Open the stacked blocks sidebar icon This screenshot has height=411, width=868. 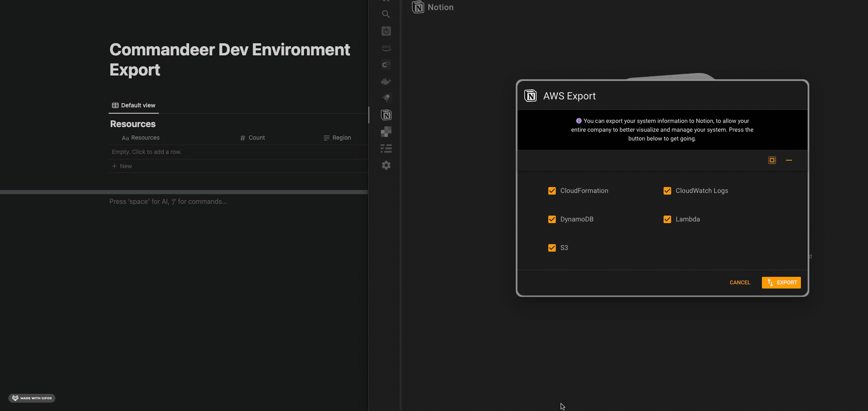tap(386, 98)
